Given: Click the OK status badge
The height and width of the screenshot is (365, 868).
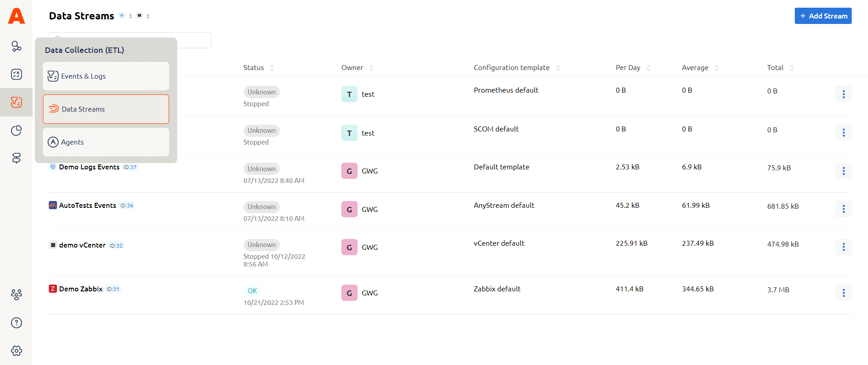Looking at the screenshot, I should (252, 291).
